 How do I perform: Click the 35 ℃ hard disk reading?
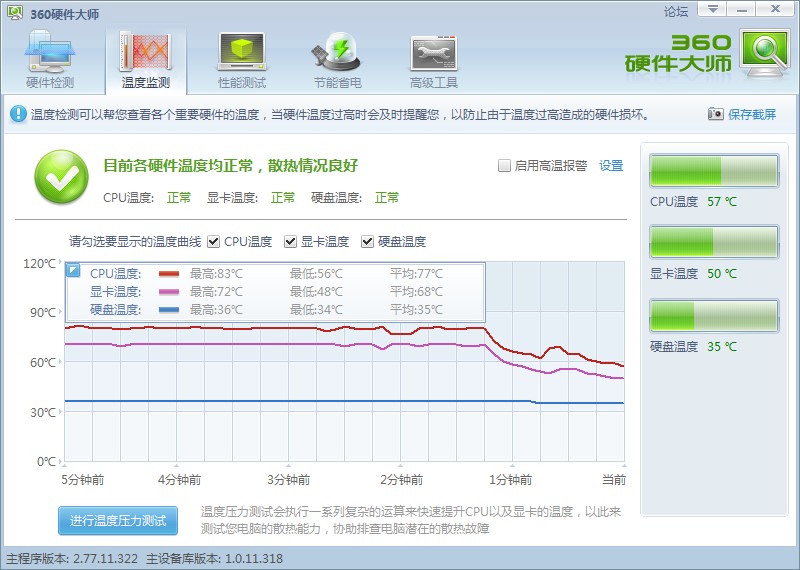click(x=722, y=346)
